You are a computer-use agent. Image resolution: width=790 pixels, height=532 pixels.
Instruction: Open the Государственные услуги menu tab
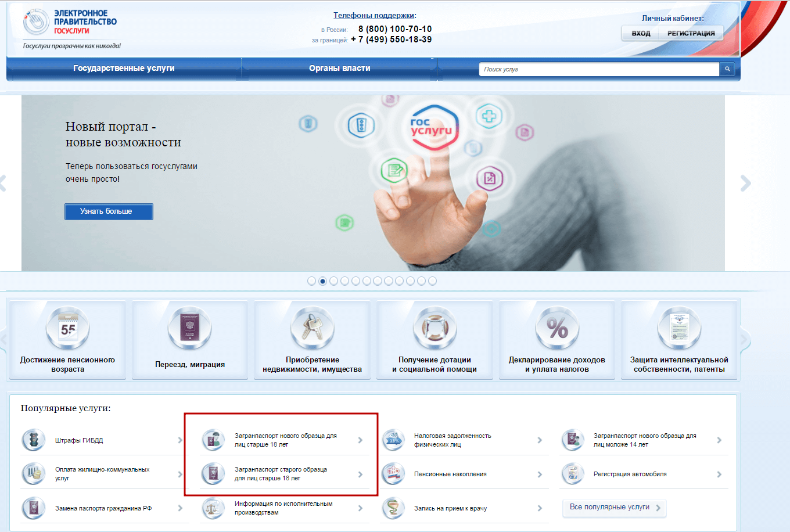point(124,69)
